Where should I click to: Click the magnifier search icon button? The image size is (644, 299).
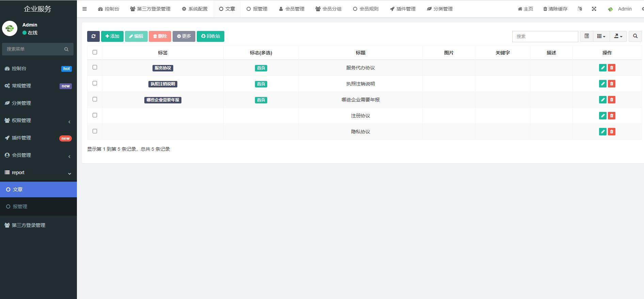click(x=635, y=36)
